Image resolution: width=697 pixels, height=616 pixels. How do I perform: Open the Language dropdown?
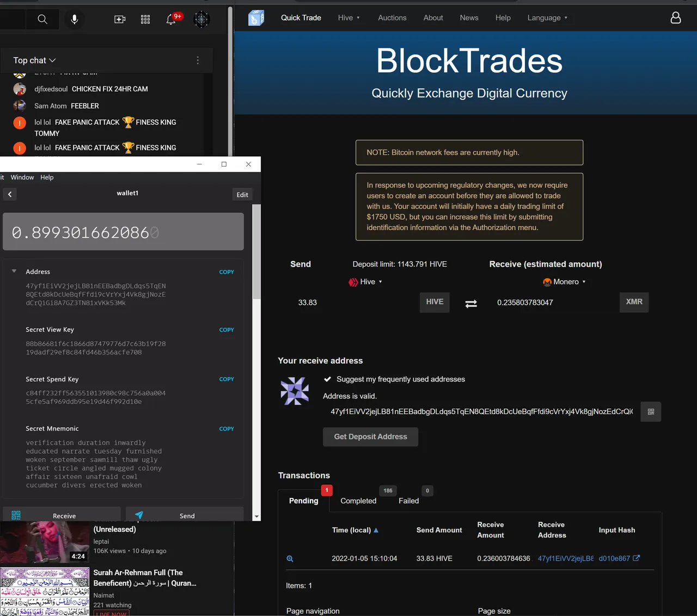547,18
